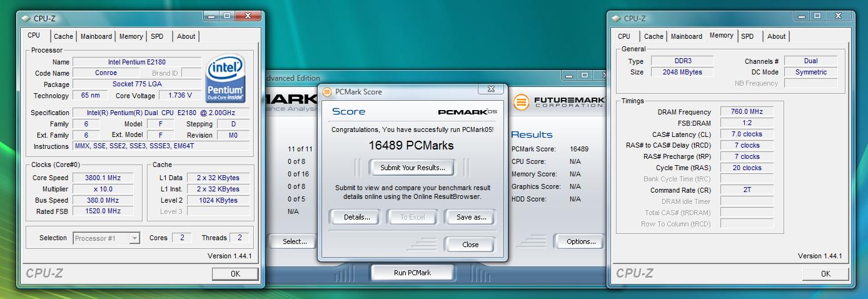
Task: Click the Intel Pentium Dual-Core logo
Action: coord(225,78)
